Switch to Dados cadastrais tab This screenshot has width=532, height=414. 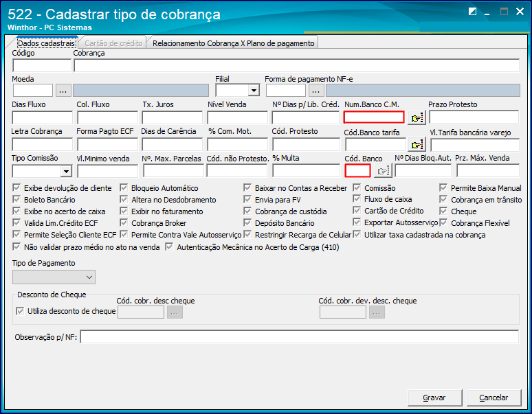point(46,43)
